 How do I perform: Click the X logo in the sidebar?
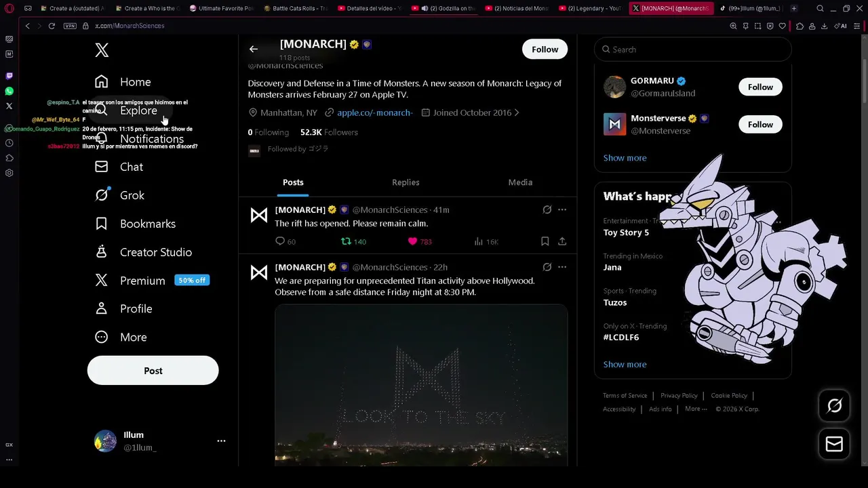pos(102,50)
